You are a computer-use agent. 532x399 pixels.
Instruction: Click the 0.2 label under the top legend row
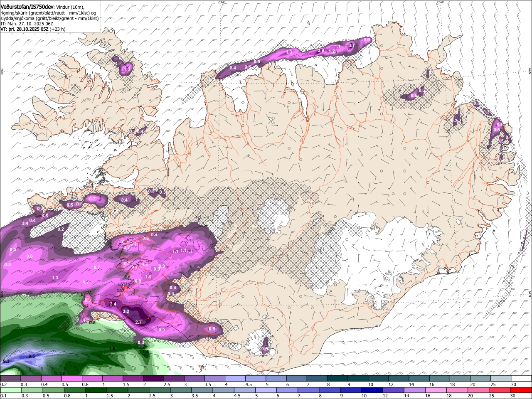click(x=4, y=384)
